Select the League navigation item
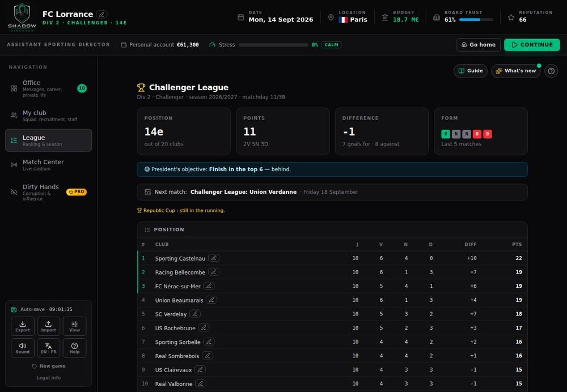 pos(48,140)
